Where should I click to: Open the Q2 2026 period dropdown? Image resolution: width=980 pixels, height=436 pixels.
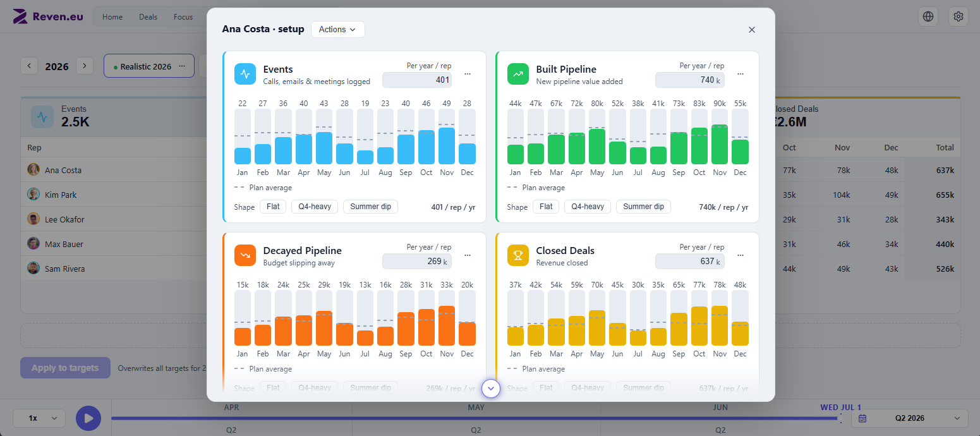(x=910, y=418)
